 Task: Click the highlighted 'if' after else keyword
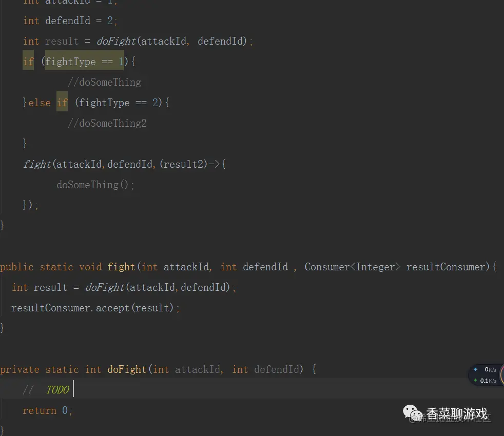click(x=62, y=103)
